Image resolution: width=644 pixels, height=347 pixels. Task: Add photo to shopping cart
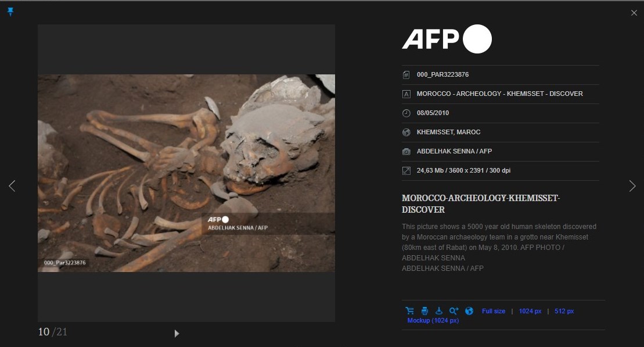click(x=409, y=311)
